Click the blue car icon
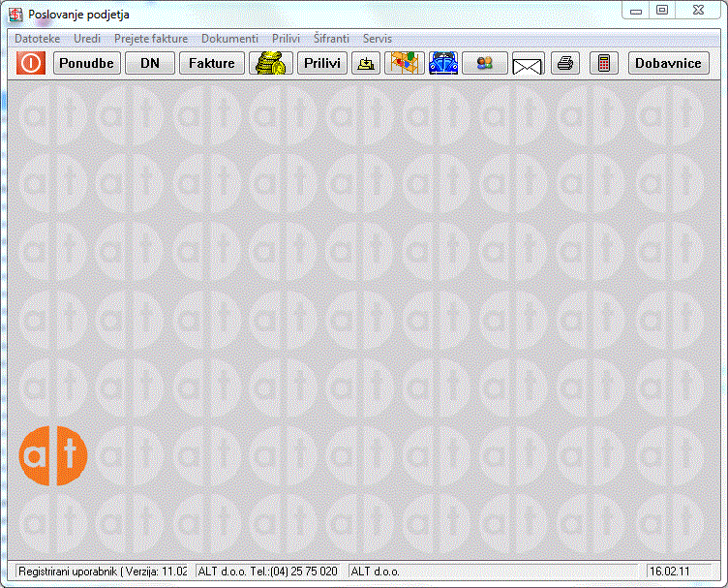This screenshot has width=728, height=588. point(443,63)
